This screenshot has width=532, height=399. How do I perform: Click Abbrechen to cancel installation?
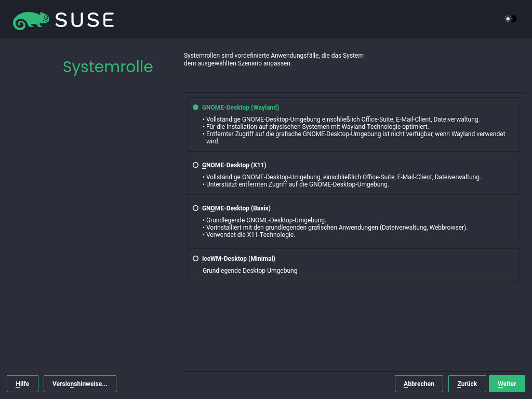coord(419,384)
